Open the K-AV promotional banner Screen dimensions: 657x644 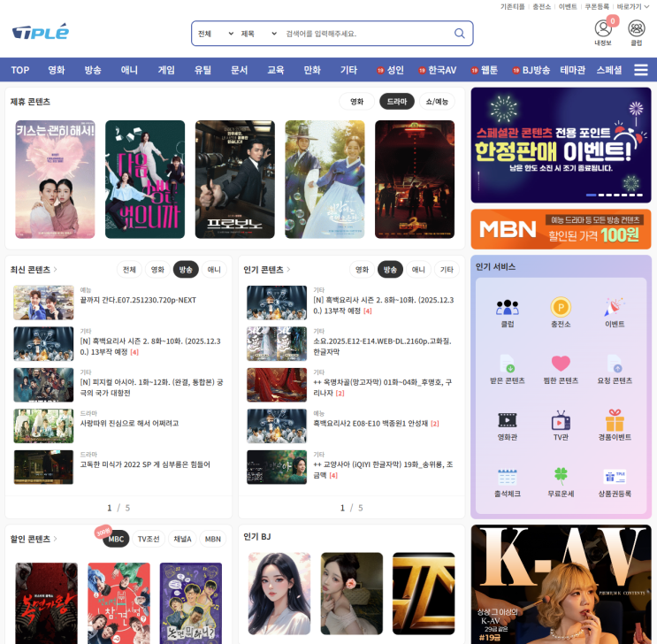[561, 584]
